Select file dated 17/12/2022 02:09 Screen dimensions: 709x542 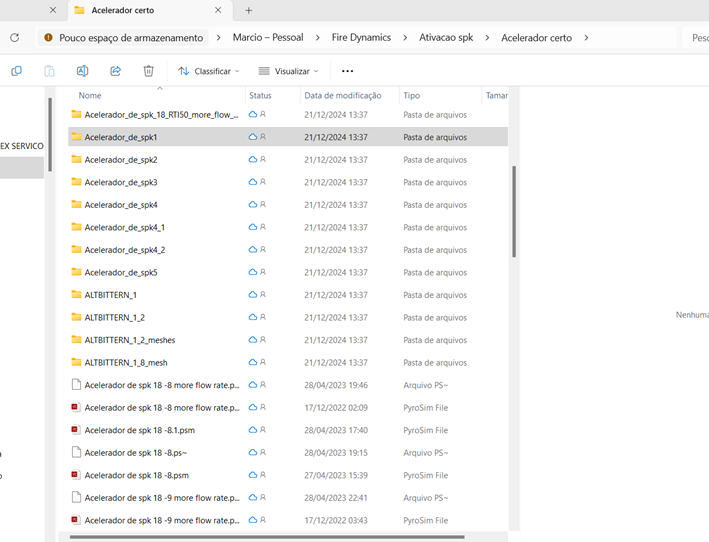point(288,407)
